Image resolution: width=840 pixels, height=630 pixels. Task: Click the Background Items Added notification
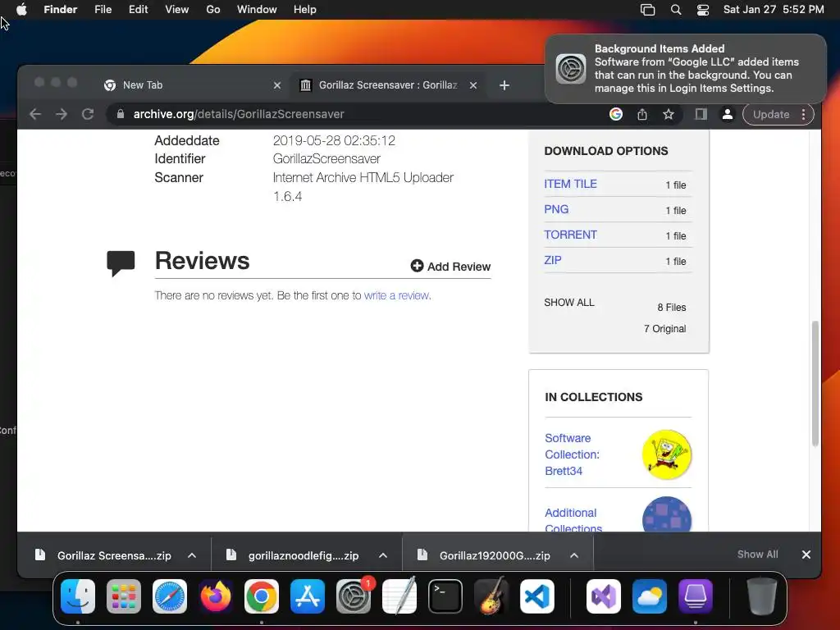pos(686,69)
